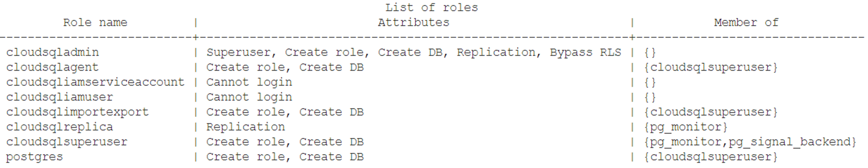868x168 pixels.
Task: Click 'Cannot login' in cloudsqliamserviceaccount row
Action: [x=249, y=82]
